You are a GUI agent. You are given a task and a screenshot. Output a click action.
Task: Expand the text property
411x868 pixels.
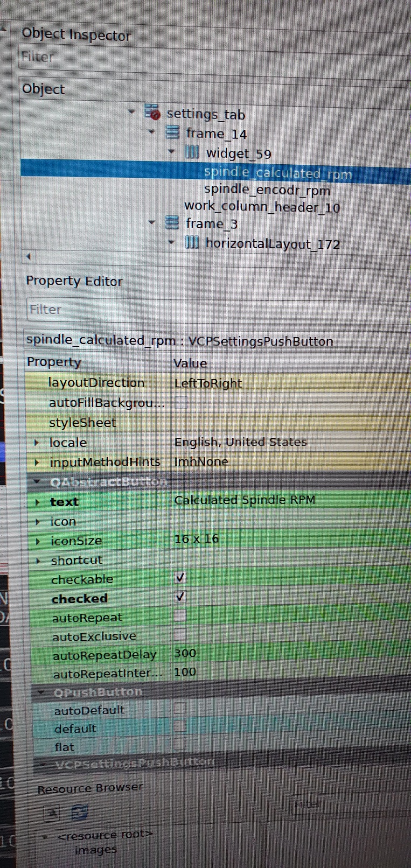click(37, 502)
